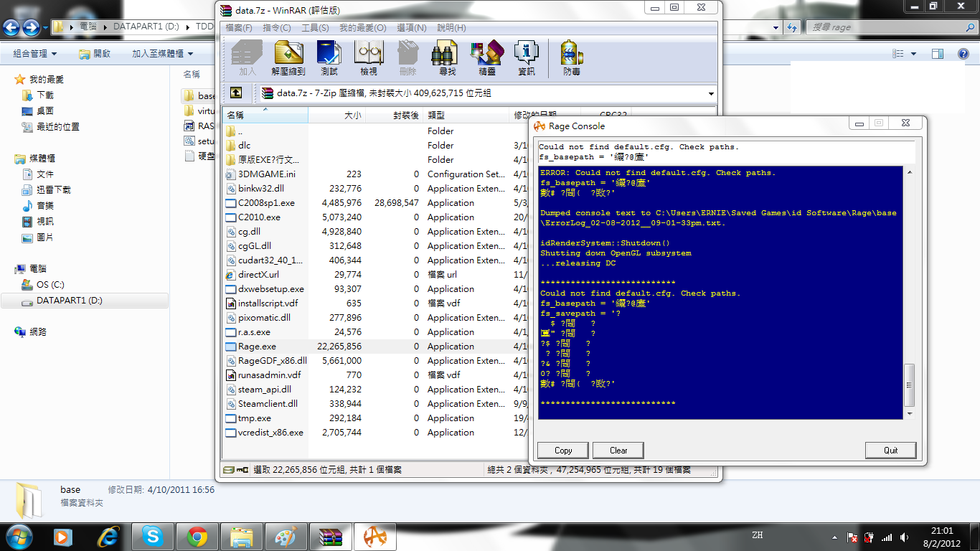Image resolution: width=980 pixels, height=551 pixels.
Task: Click the 防毒 (Virus Scan) toolbar icon
Action: pyautogui.click(x=572, y=58)
